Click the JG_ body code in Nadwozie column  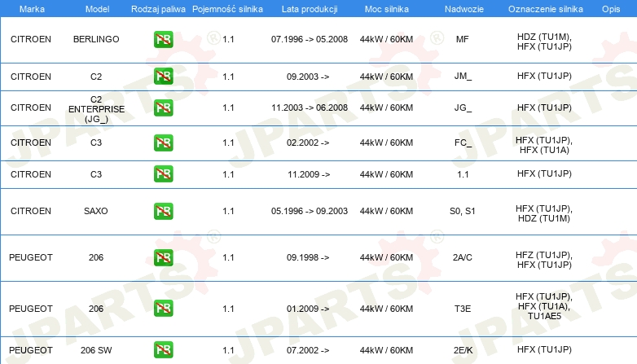(x=463, y=107)
